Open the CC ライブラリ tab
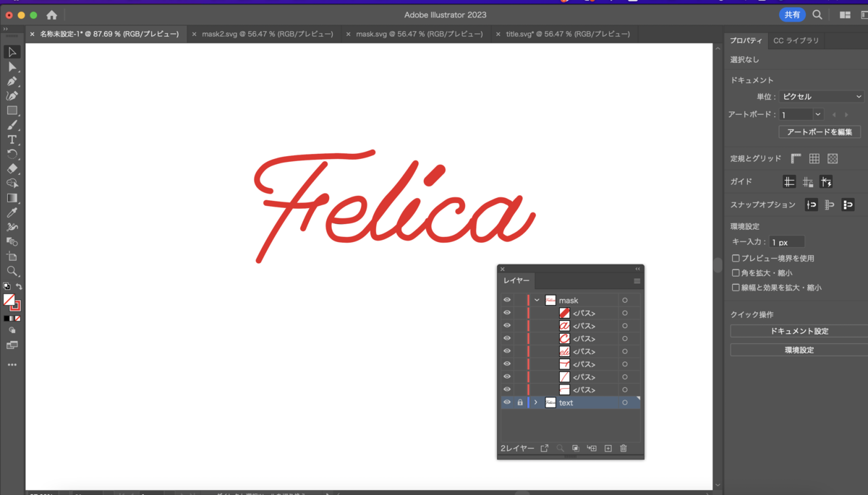Image resolution: width=868 pixels, height=495 pixels. (x=796, y=40)
